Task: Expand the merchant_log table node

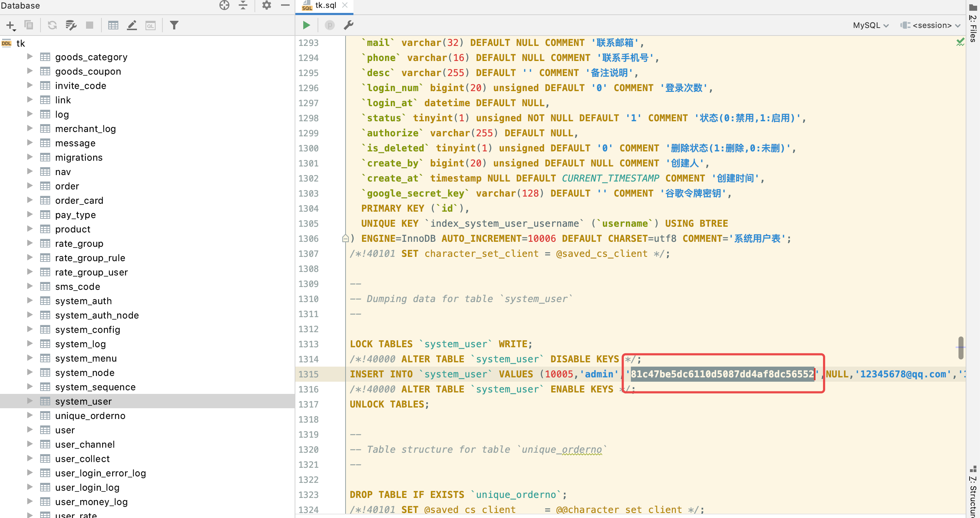Action: [x=30, y=128]
